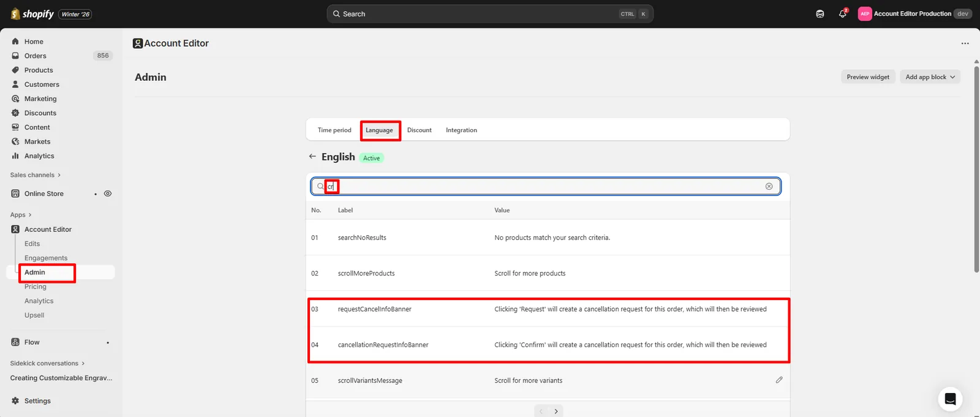Open the chat support bubble icon
980x417 pixels.
tap(950, 399)
